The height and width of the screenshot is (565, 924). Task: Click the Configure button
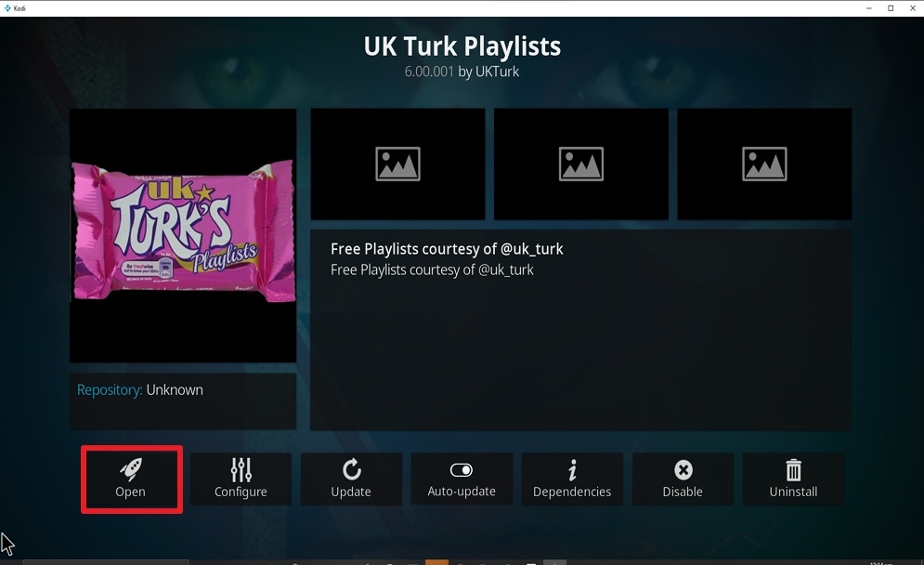point(241,479)
